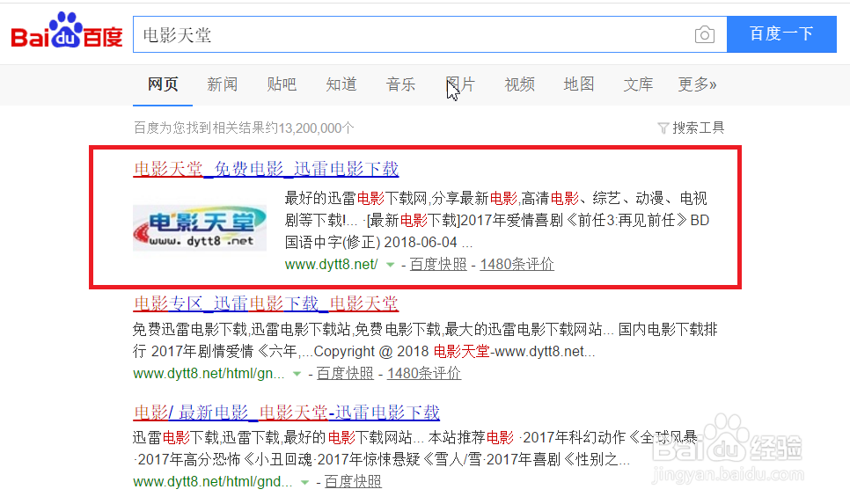The height and width of the screenshot is (504, 850).
Task: Expand the arrow beside www.dytt8.net/html/gnd...
Action: [x=304, y=482]
